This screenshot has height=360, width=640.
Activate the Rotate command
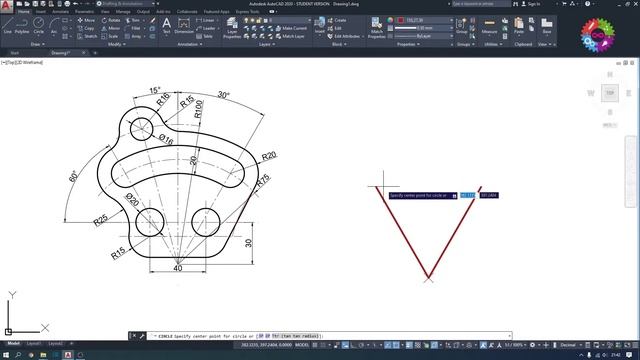click(x=111, y=20)
